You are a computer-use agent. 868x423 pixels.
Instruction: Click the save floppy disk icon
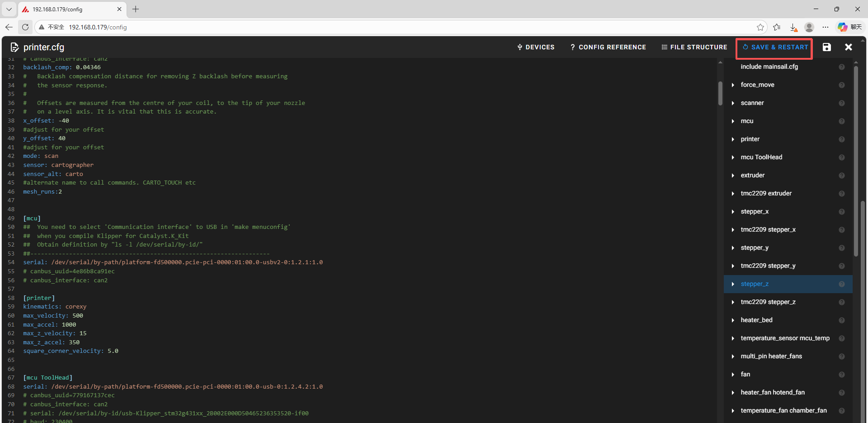coord(826,47)
